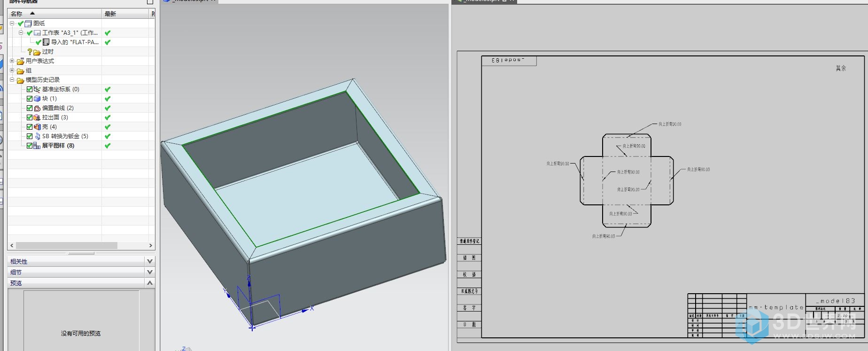Screen dimensions: 868x351
Task: Collapse the 预览 panel section
Action: tap(150, 283)
